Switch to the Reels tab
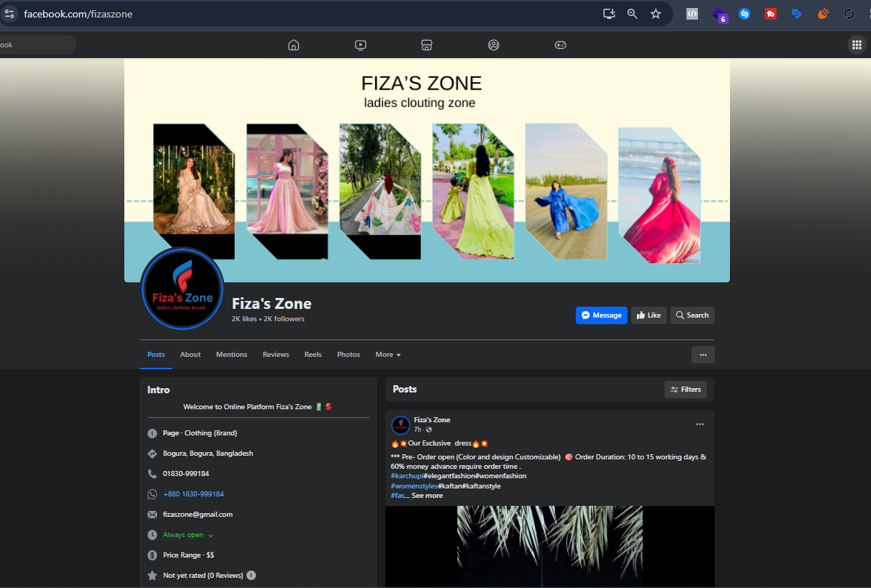Image resolution: width=871 pixels, height=588 pixels. [x=313, y=355]
